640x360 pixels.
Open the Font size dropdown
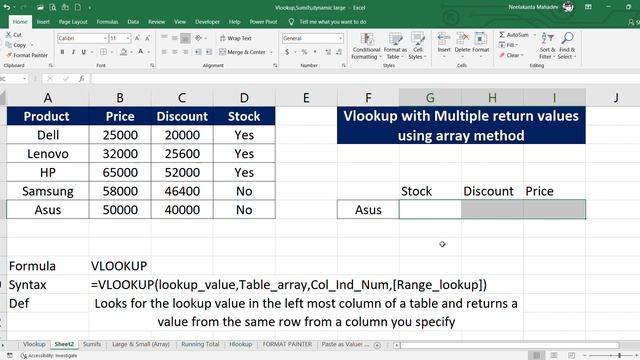coord(128,38)
